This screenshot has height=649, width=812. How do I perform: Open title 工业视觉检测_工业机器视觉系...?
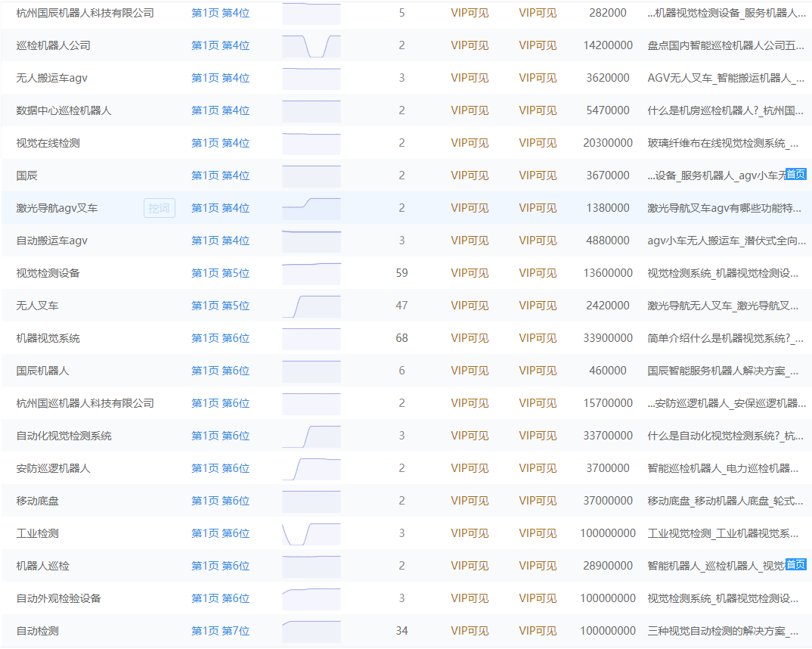click(723, 533)
